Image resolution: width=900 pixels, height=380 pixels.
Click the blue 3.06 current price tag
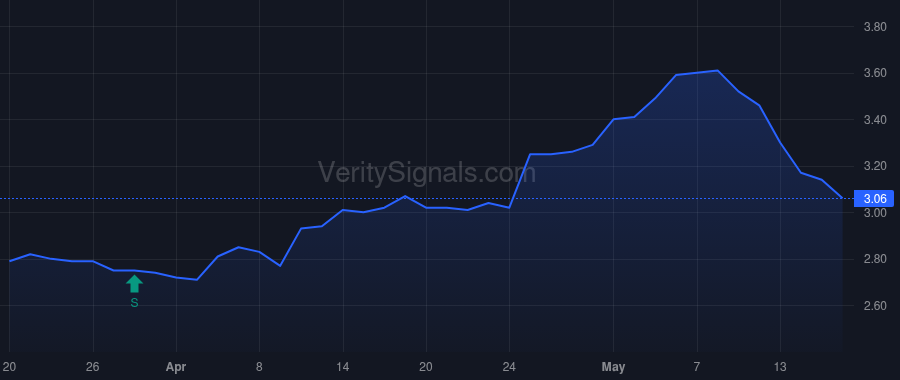(875, 199)
